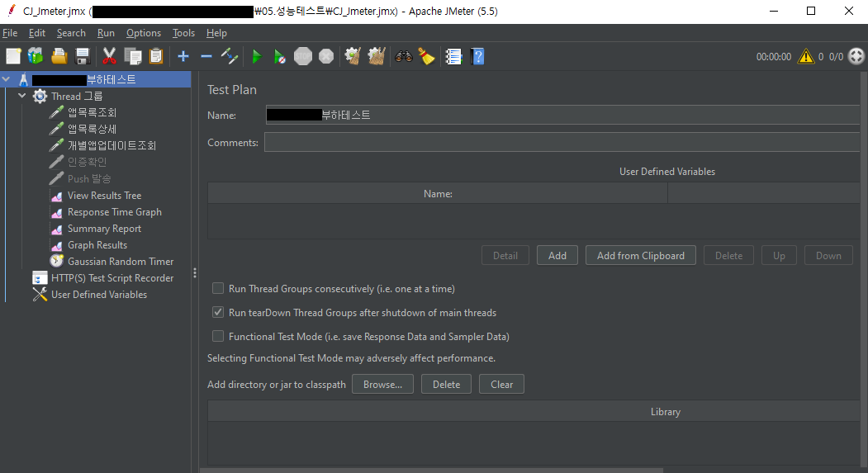This screenshot has width=868, height=473.
Task: Open the Tools menu
Action: pos(184,33)
